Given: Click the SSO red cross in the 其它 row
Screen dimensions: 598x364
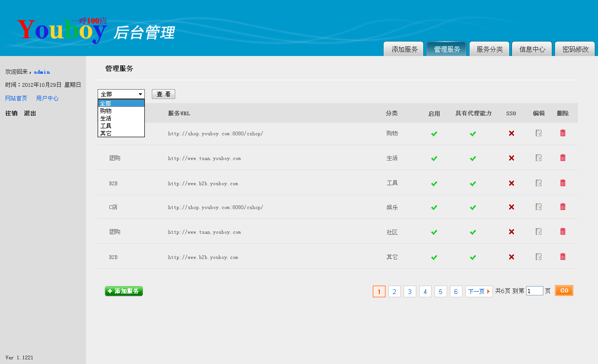Looking at the screenshot, I should (512, 257).
